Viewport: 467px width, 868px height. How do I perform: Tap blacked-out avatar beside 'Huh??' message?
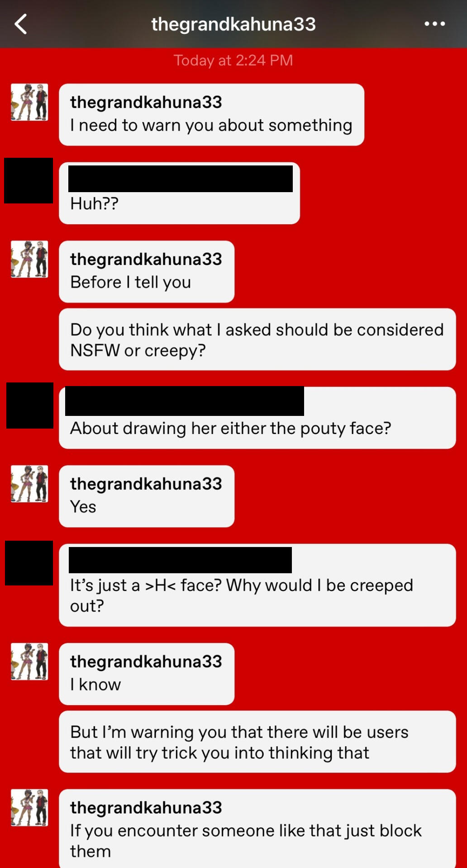(29, 180)
